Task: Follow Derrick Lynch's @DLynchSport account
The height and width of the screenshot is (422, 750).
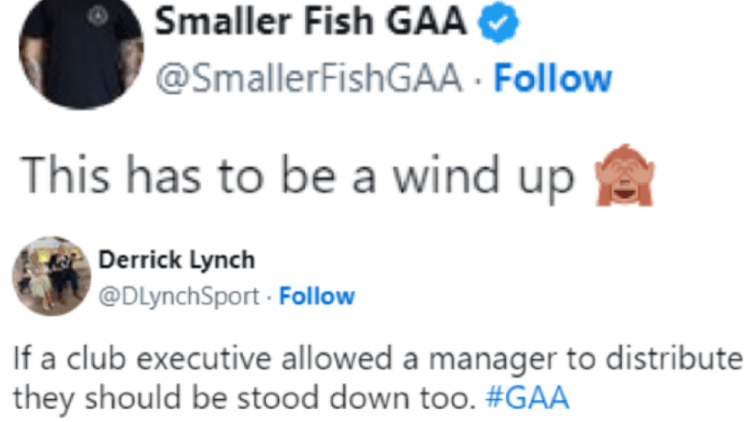Action: coord(317,296)
